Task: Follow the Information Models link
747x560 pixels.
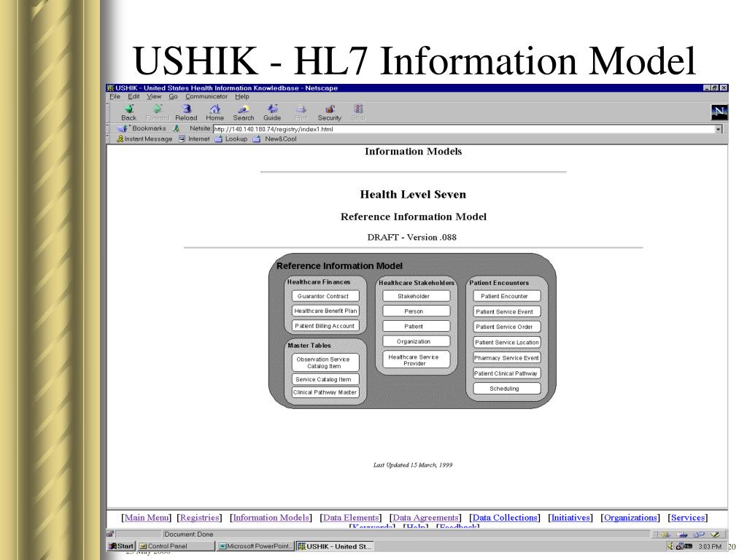Action: coord(271,518)
